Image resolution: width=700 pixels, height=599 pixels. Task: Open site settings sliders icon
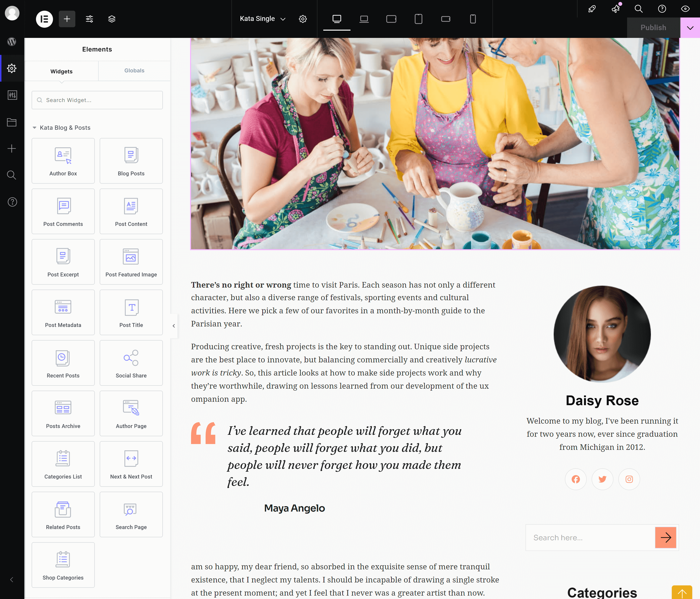pos(89,19)
